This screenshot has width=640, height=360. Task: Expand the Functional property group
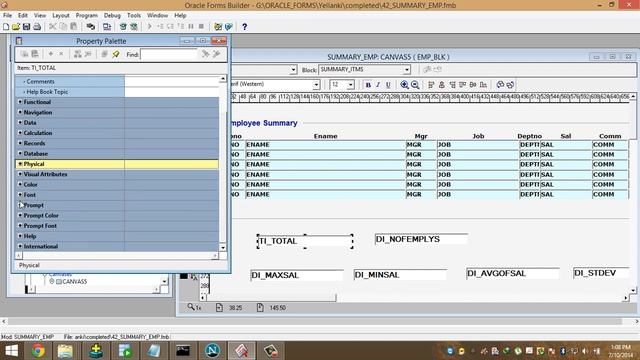coord(20,102)
